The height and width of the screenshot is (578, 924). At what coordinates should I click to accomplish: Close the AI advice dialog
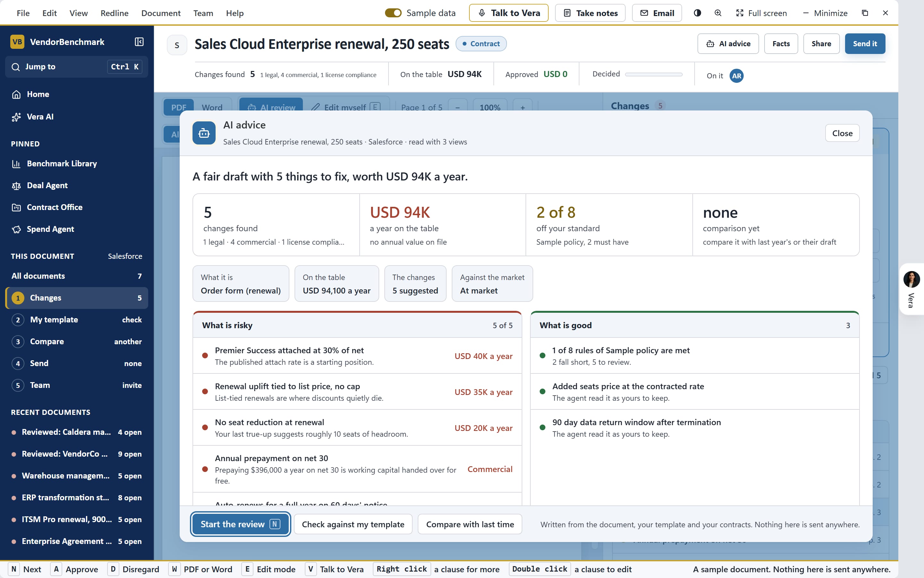(842, 133)
